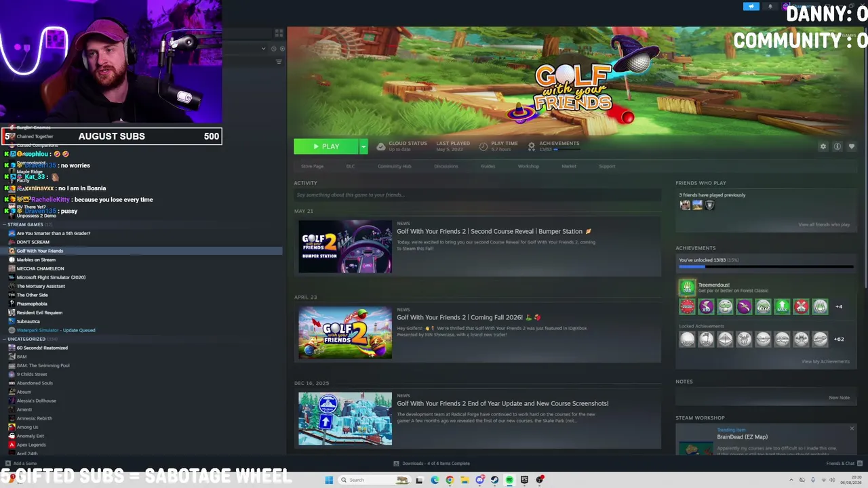Start the game with Play button
This screenshot has height=488, width=868.
pyautogui.click(x=326, y=146)
